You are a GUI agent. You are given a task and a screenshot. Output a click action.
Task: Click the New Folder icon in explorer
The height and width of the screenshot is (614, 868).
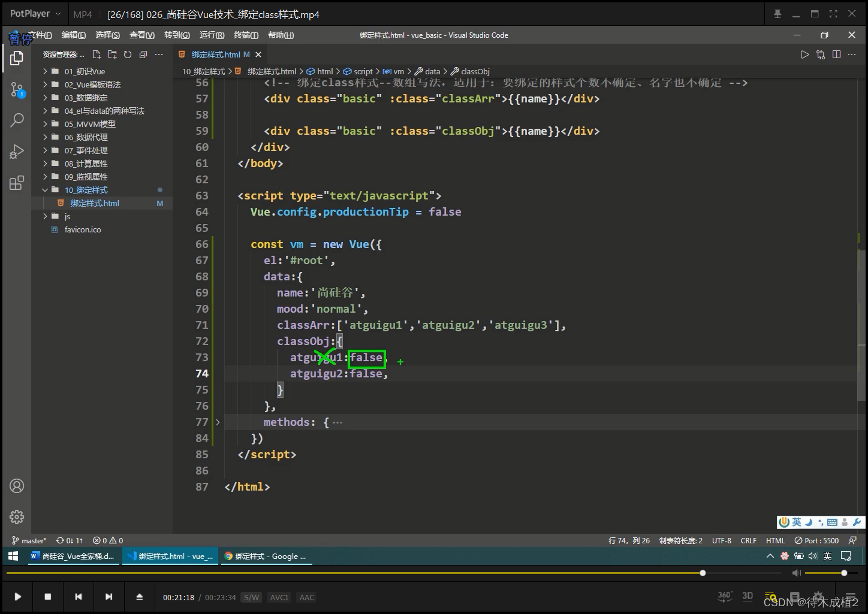[x=112, y=55]
